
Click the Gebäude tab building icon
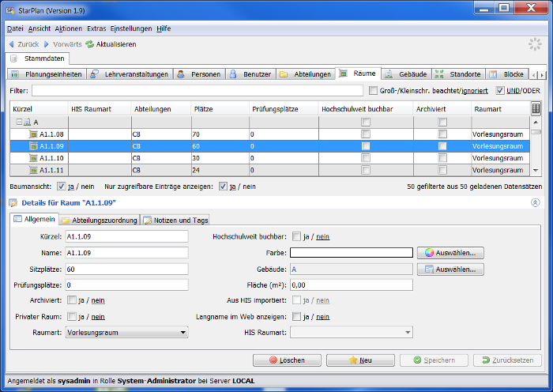click(x=389, y=74)
